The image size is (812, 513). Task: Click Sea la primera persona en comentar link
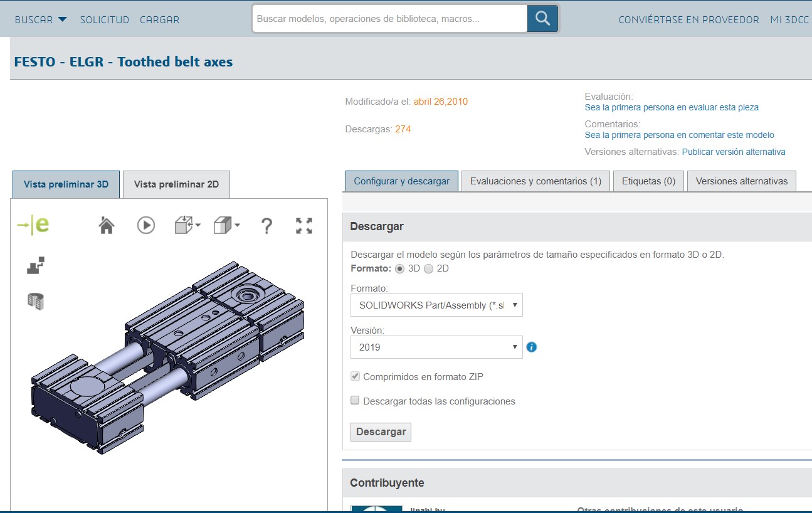[679, 135]
